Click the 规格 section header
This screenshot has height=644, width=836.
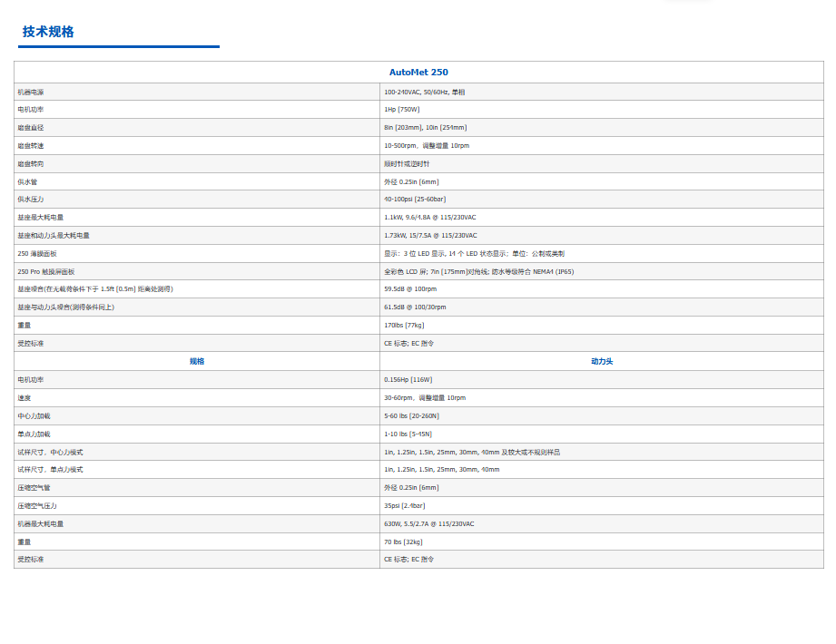click(x=197, y=361)
